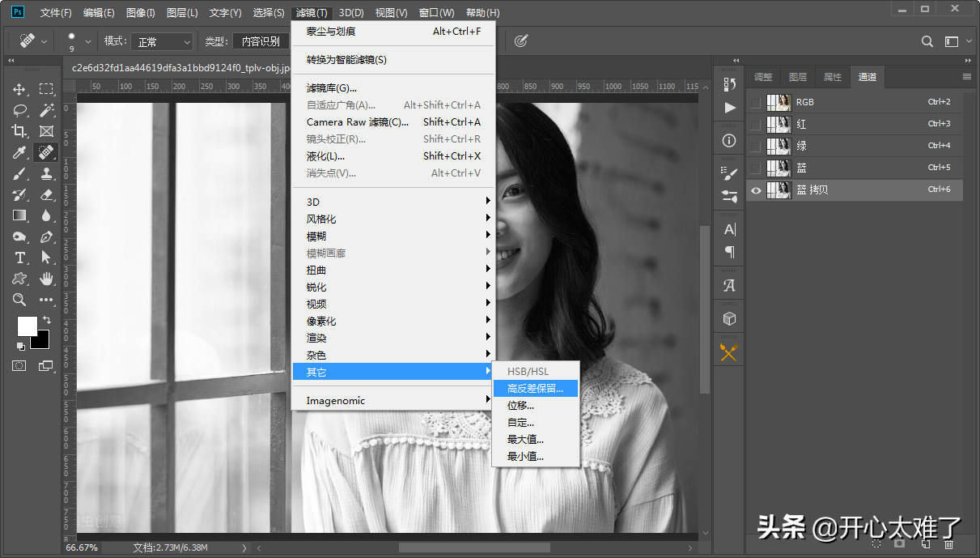Click the zoom percentage field 66.67%

[82, 547]
